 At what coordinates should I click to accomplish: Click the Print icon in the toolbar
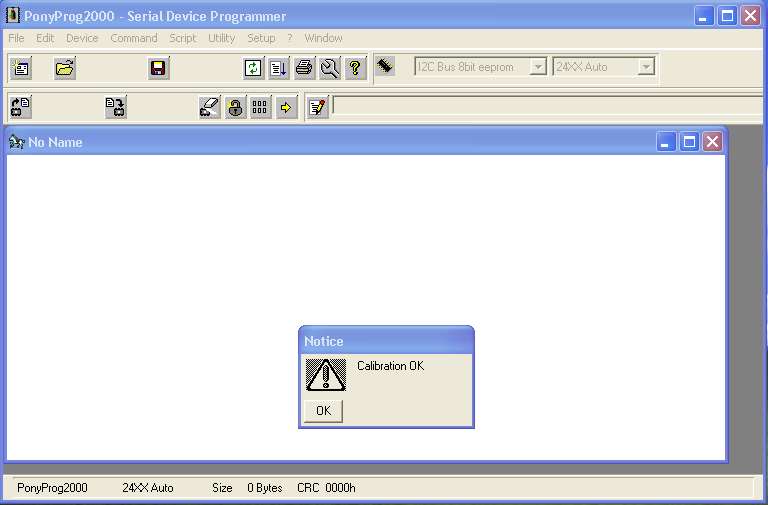(304, 68)
